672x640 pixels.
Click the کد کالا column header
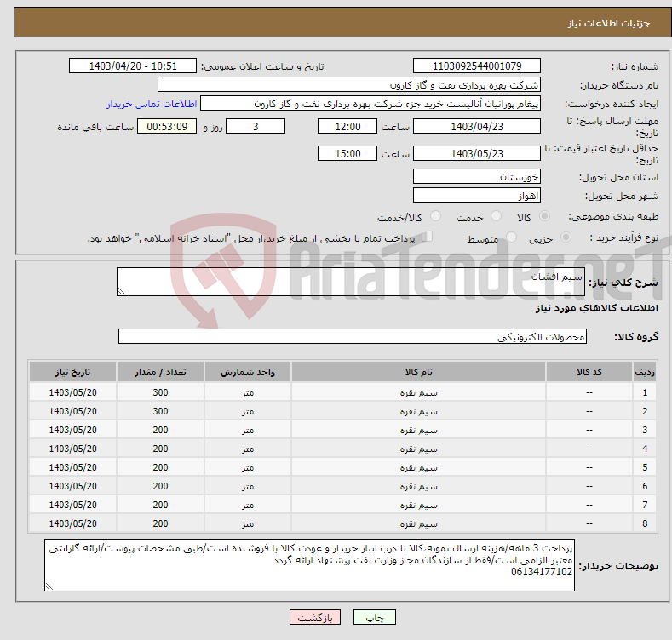pos(589,372)
